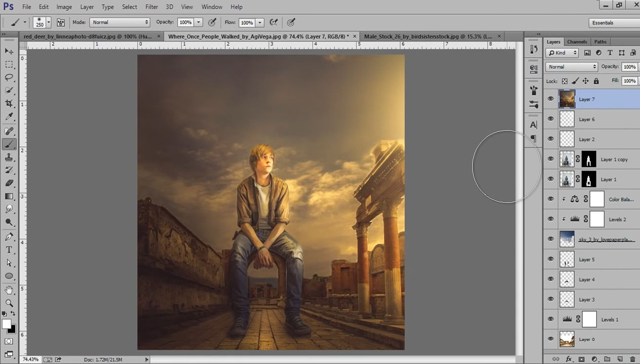Select the Lasso tool

(x=9, y=77)
